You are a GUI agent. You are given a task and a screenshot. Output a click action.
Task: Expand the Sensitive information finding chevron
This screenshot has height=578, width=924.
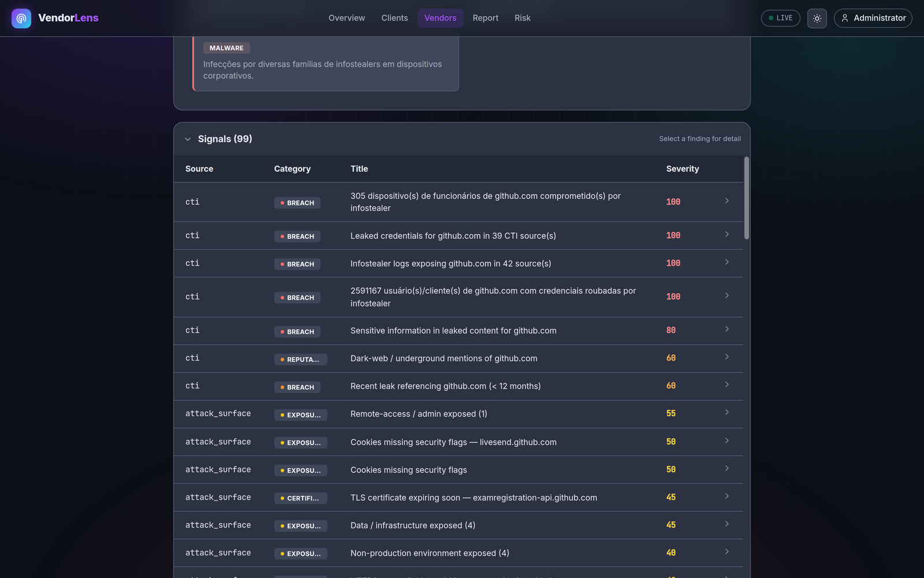click(727, 329)
